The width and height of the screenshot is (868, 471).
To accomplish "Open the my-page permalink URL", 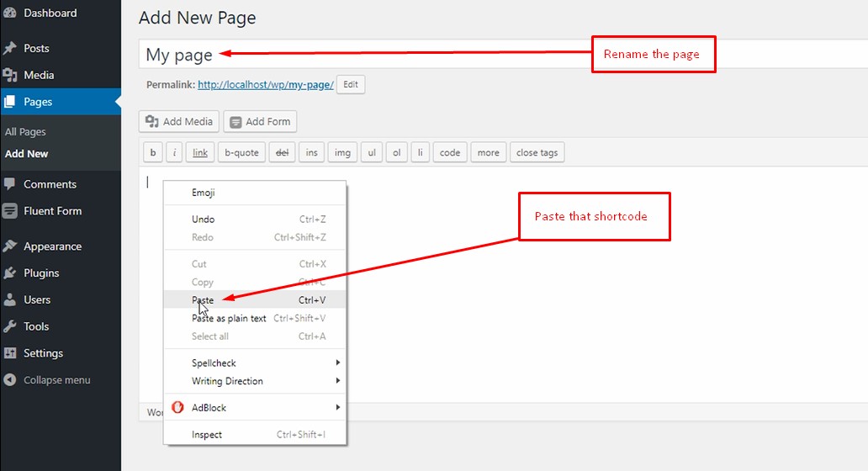I will (266, 85).
